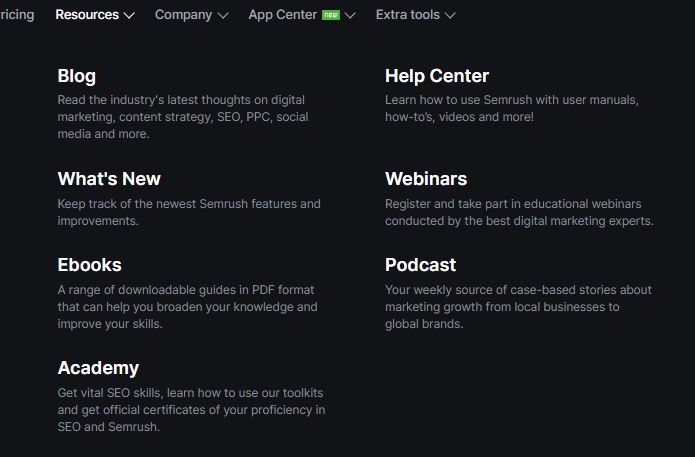Visit the Academy link
695x457 pixels.
point(98,368)
